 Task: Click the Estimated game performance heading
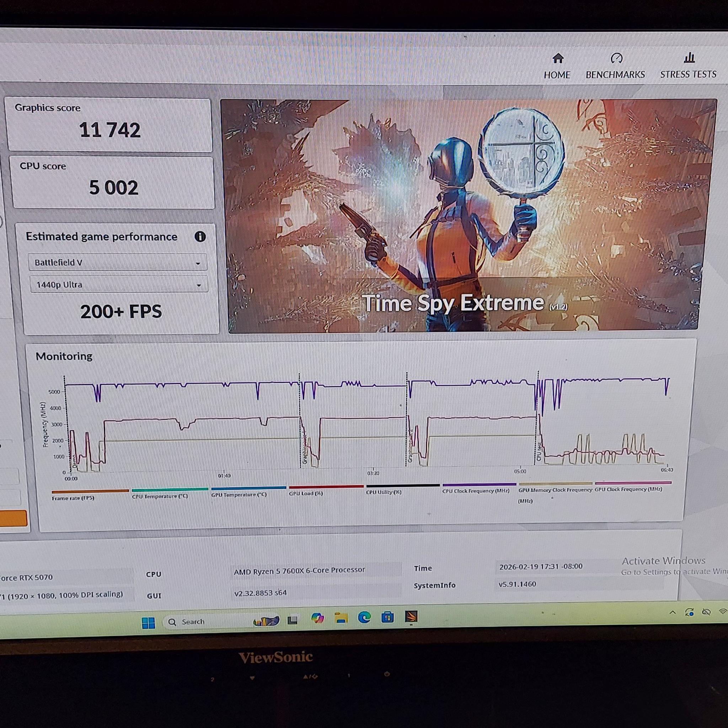(101, 237)
